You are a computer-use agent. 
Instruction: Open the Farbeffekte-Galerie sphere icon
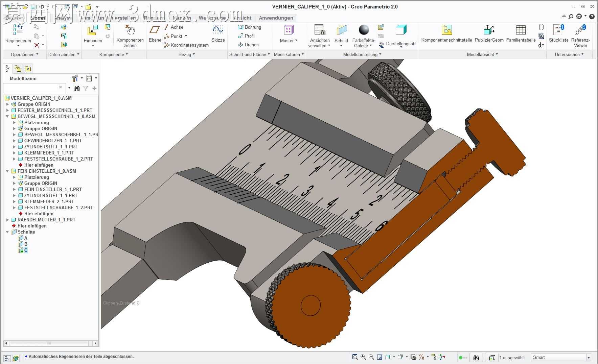click(364, 30)
